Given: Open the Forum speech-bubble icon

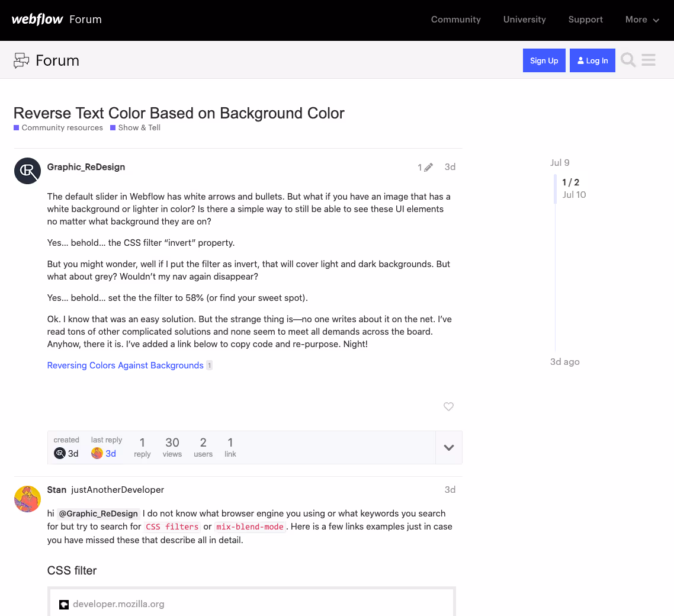Looking at the screenshot, I should (21, 60).
